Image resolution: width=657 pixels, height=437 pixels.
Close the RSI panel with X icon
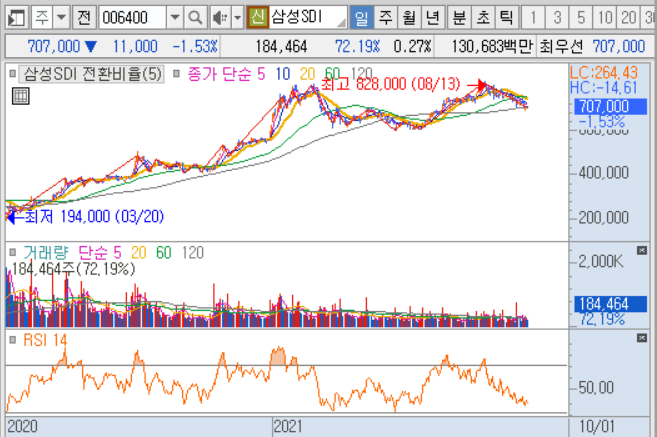(x=642, y=338)
